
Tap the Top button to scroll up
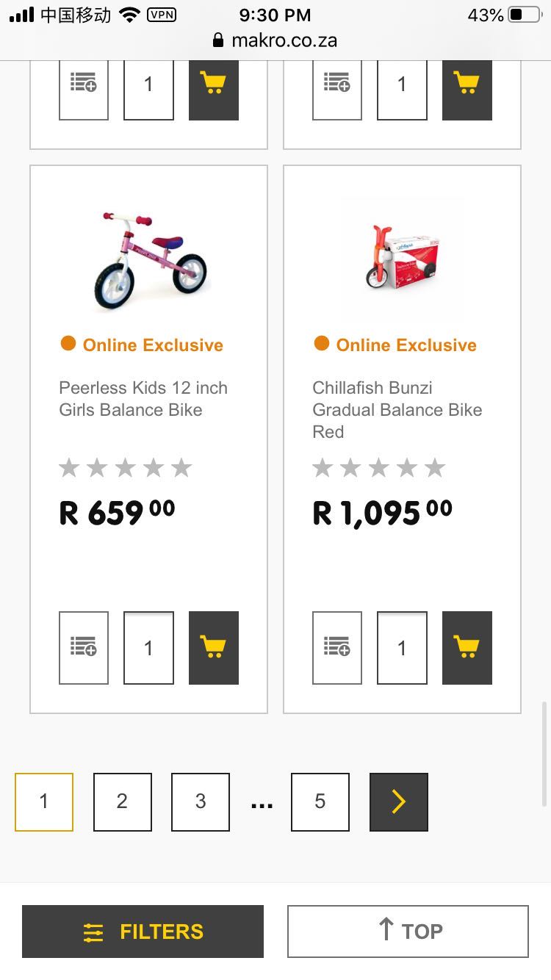pyautogui.click(x=408, y=932)
